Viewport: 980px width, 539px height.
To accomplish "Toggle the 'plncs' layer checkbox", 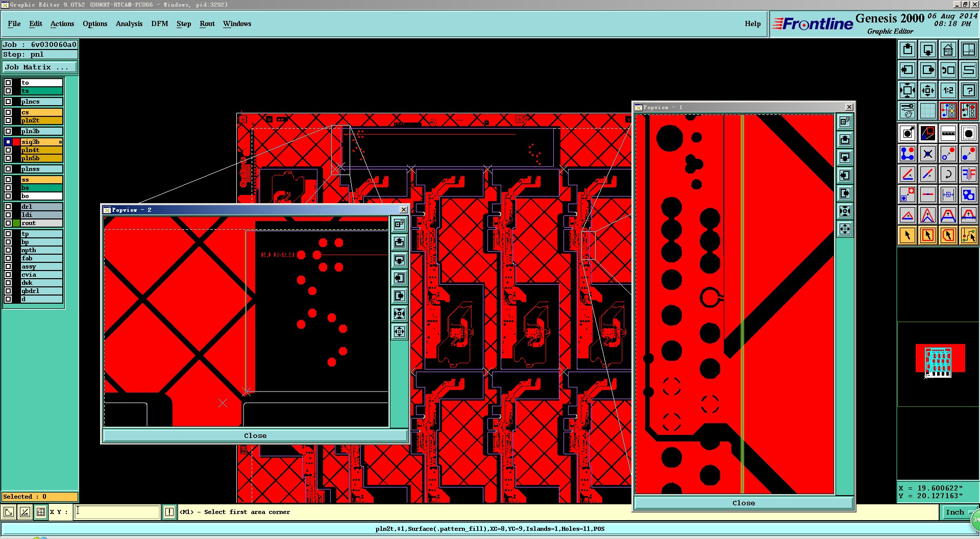I will (8, 102).
